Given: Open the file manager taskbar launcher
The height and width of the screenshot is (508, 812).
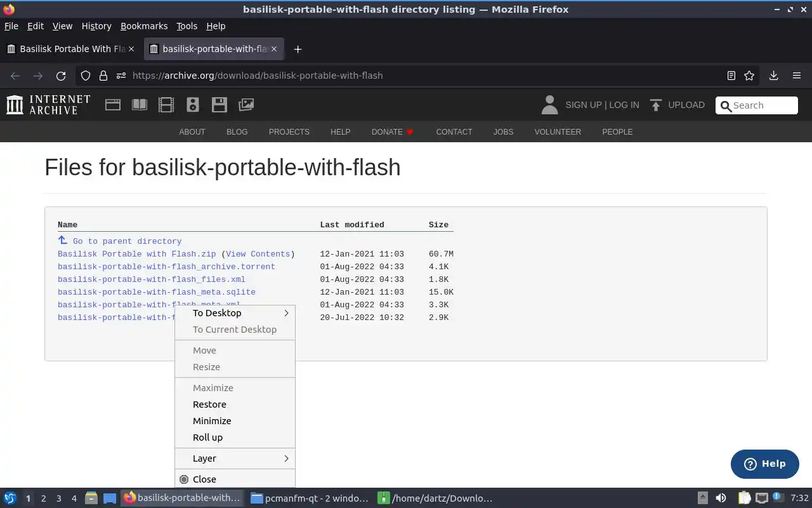Looking at the screenshot, I should pyautogui.click(x=91, y=498).
